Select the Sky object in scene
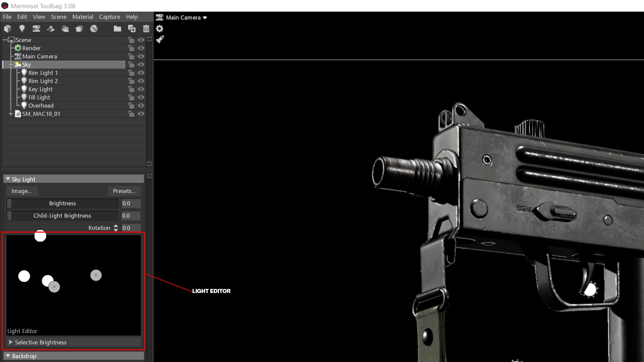The height and width of the screenshot is (362, 644). coord(26,64)
